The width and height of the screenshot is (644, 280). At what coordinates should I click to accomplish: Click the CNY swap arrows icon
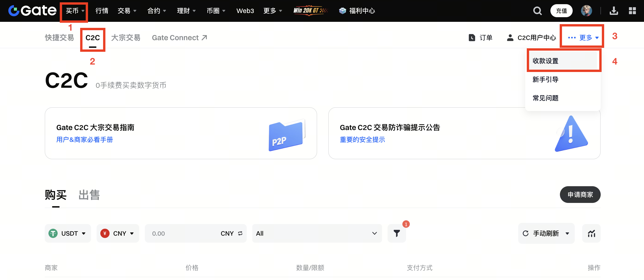(x=240, y=233)
